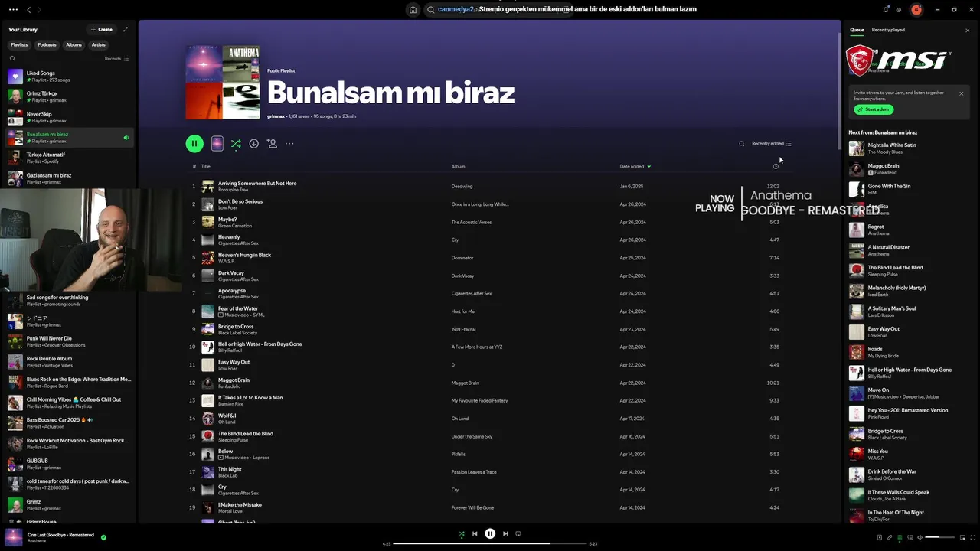Pause playback in the bottom player bar
980x551 pixels.
490,533
